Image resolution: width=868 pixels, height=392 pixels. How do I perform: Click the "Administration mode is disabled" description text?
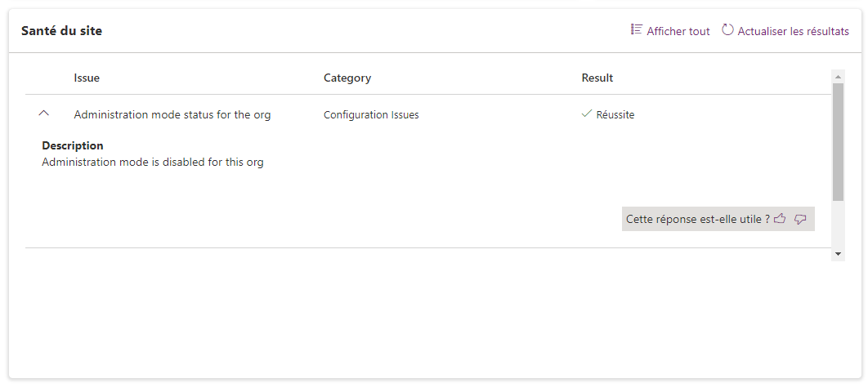coord(153,163)
